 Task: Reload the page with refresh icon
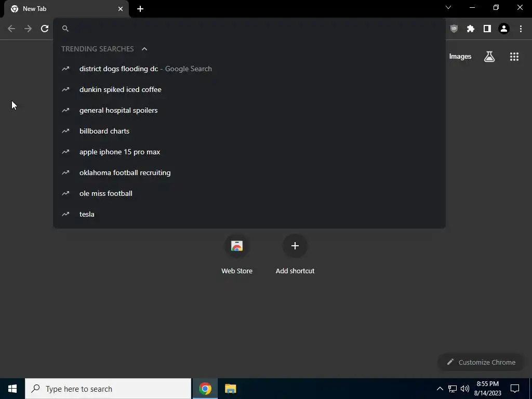pos(45,29)
